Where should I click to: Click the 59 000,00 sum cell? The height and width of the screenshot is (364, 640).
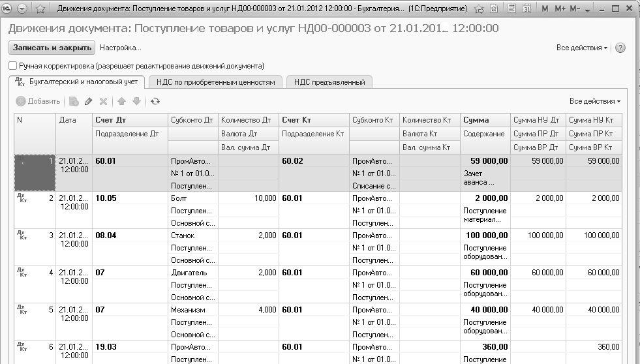pyautogui.click(x=485, y=160)
